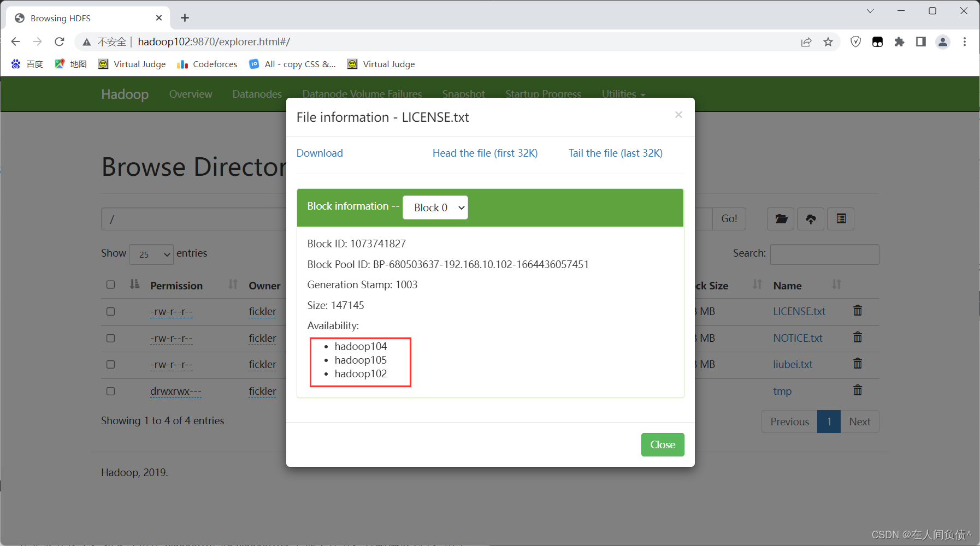Go back in browser history
The width and height of the screenshot is (980, 546).
pos(16,41)
